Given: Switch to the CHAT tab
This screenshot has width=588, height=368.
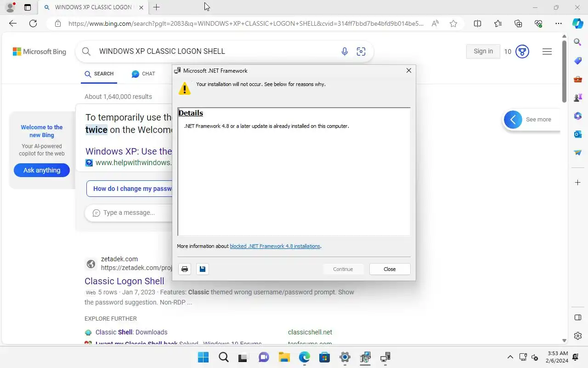Looking at the screenshot, I should [x=143, y=74].
